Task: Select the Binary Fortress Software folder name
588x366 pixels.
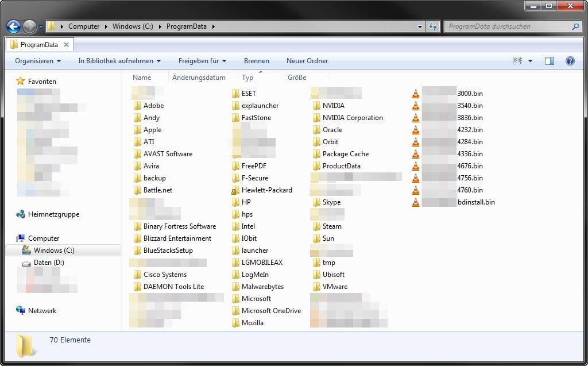Action: pos(180,226)
